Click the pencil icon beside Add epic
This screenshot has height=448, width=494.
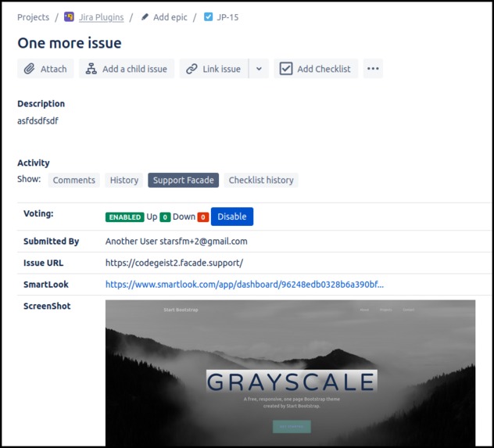tap(145, 17)
